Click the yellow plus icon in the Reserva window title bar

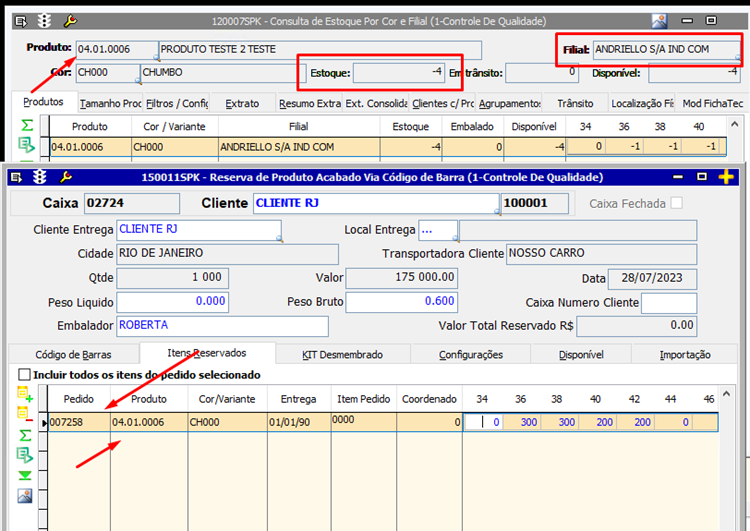click(727, 177)
